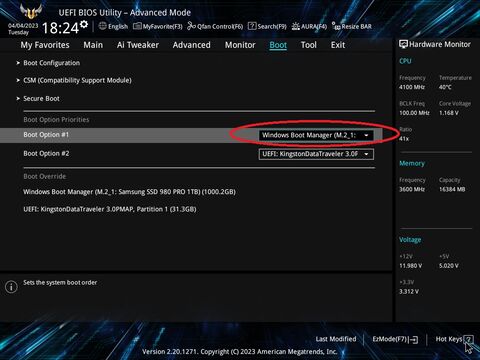Click memory capacity value 16384 MB
Screen dimensions: 480x360
(452, 189)
